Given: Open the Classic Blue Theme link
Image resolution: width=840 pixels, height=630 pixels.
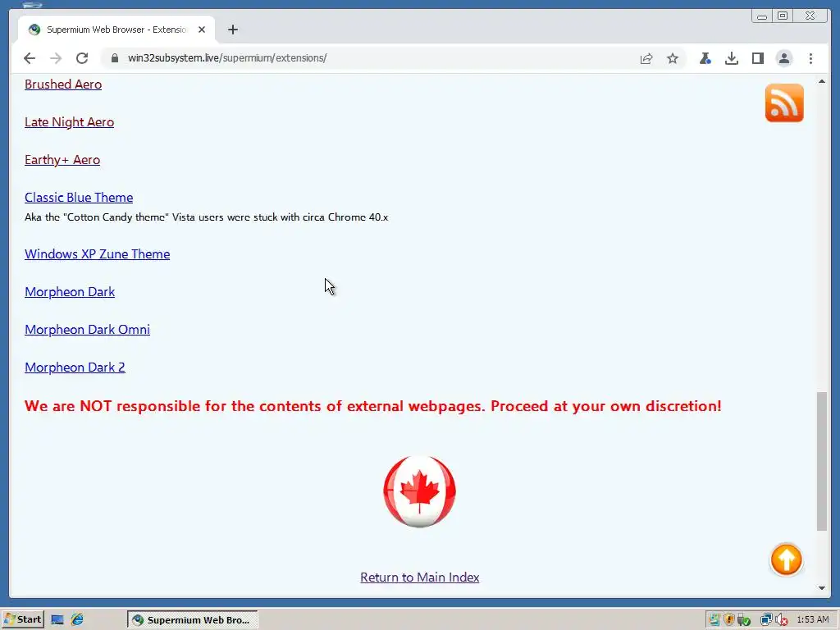Looking at the screenshot, I should [79, 197].
